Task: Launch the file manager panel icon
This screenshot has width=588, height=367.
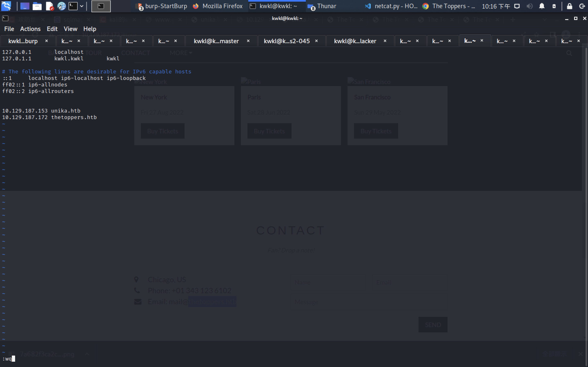Action: point(37,6)
